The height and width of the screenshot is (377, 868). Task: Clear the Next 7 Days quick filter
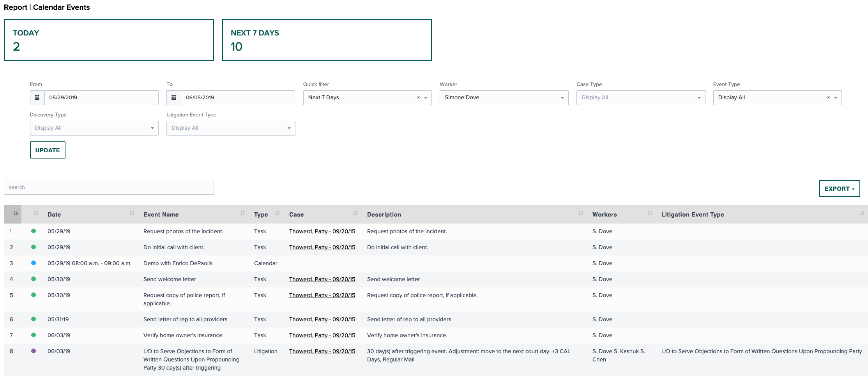(418, 97)
